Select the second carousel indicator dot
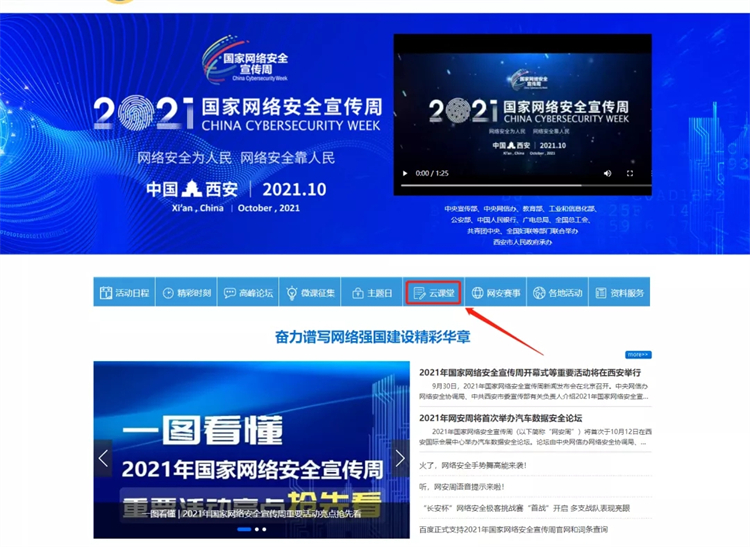This screenshot has height=547, width=750. point(257,529)
